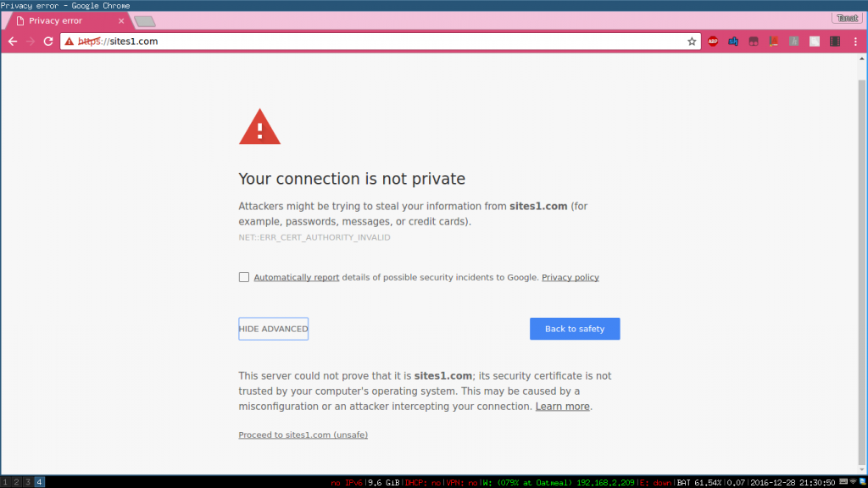Bookmark this page with the star icon
This screenshot has width=868, height=488.
tap(692, 42)
